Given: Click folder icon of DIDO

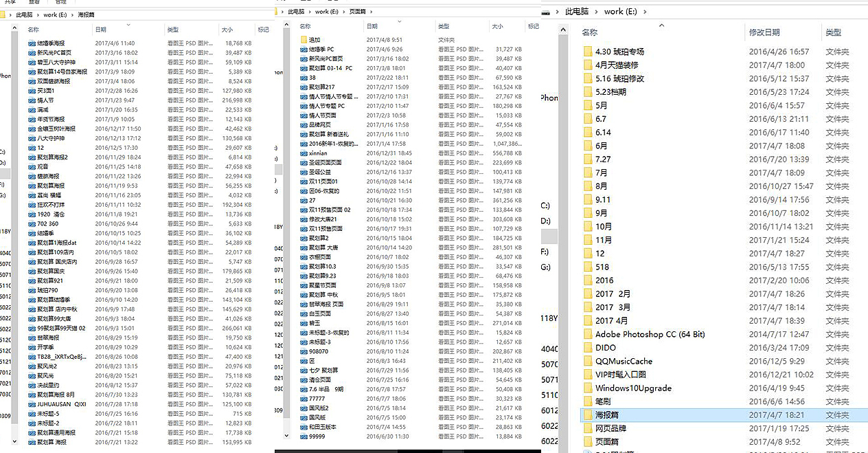Looking at the screenshot, I should click(x=587, y=348).
